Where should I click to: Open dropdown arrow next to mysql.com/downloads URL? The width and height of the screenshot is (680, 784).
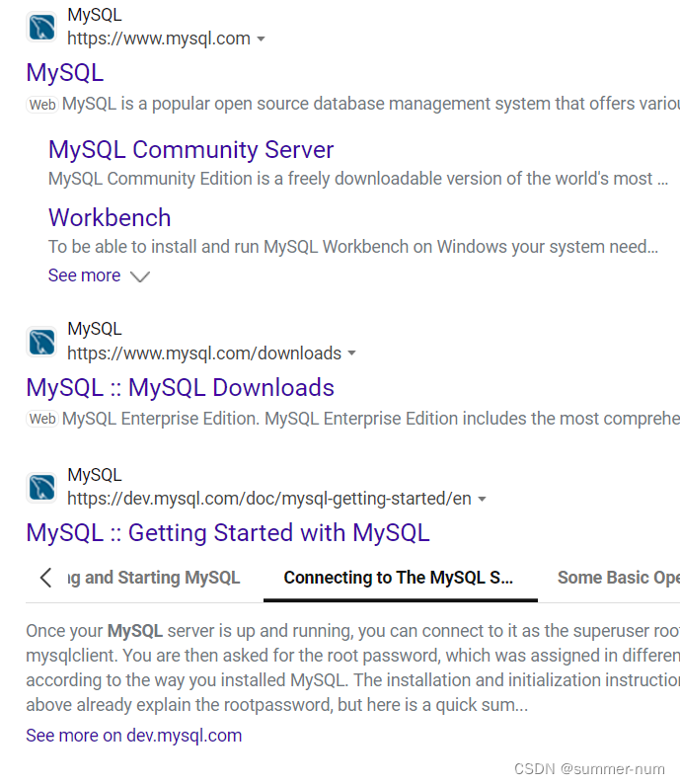click(x=351, y=353)
